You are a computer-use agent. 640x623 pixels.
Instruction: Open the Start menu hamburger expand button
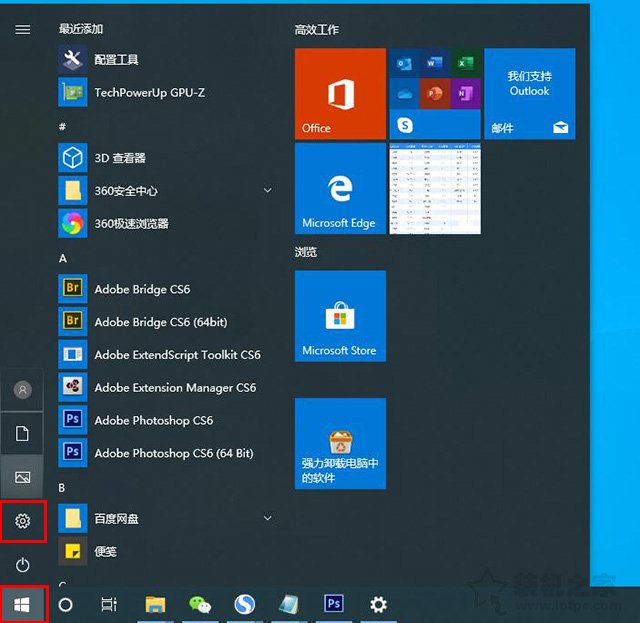(22, 29)
